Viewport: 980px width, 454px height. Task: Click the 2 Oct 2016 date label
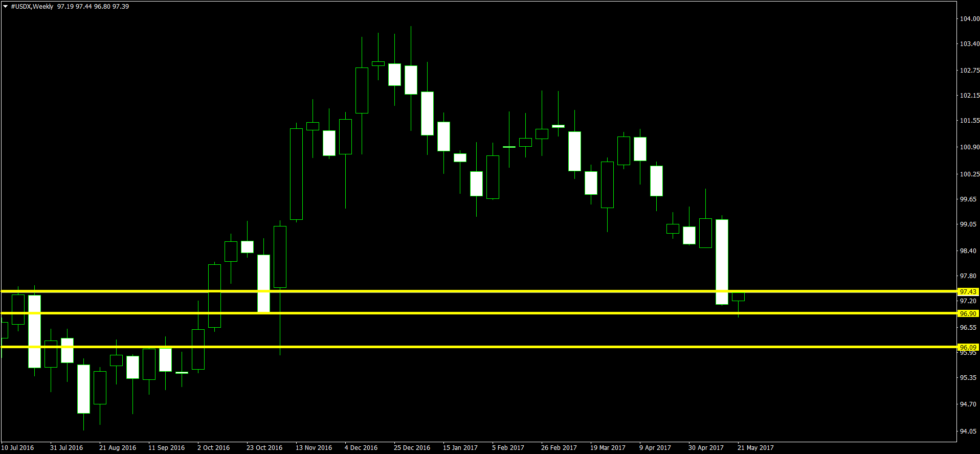(x=214, y=448)
